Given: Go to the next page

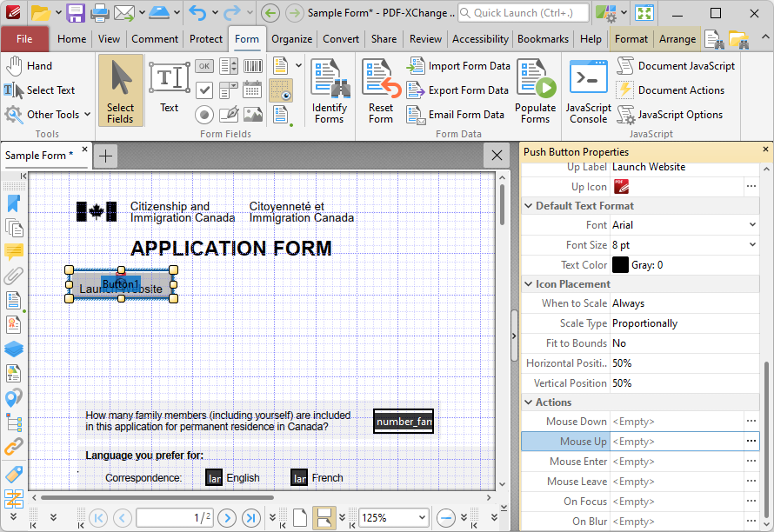Looking at the screenshot, I should coord(227,518).
